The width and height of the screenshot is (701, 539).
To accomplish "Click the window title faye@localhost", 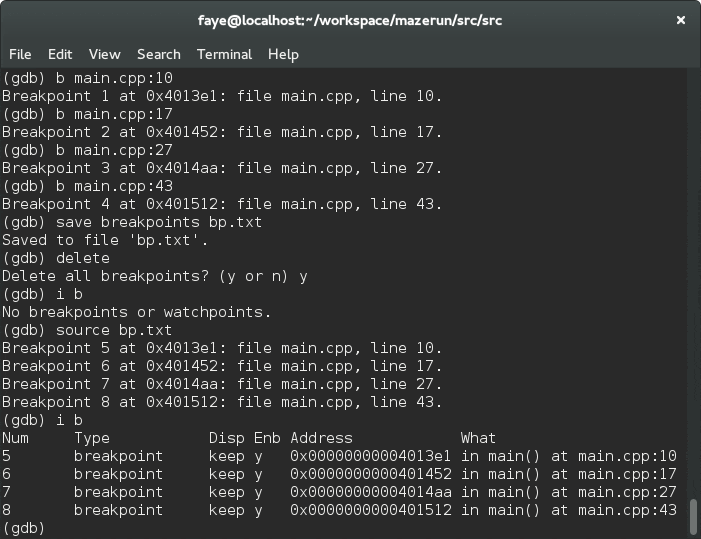I will (350, 21).
